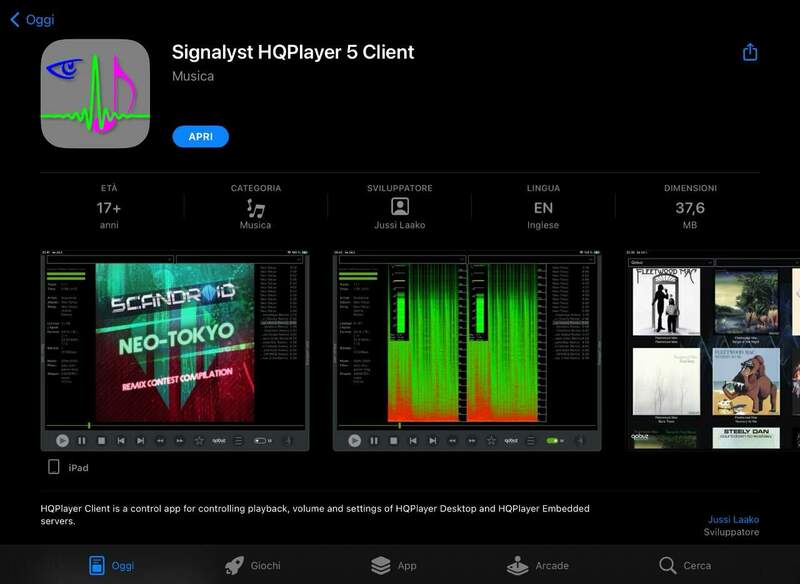This screenshot has height=584, width=800.
Task: Open the green spectrum analyzer screenshot
Action: (467, 350)
